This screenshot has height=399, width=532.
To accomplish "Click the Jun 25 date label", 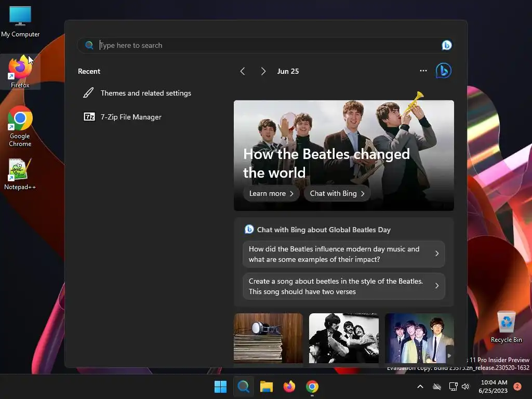I will pos(288,71).
